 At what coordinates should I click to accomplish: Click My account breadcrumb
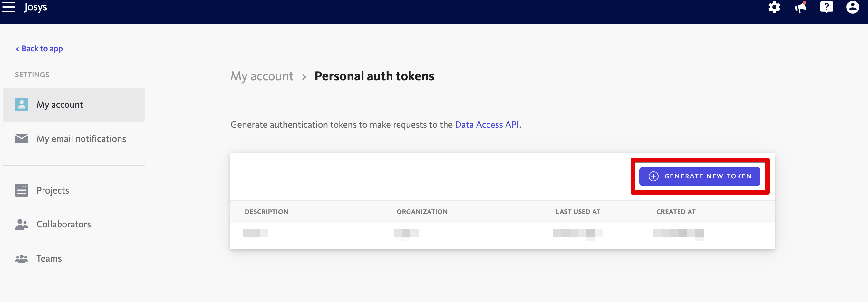[262, 76]
